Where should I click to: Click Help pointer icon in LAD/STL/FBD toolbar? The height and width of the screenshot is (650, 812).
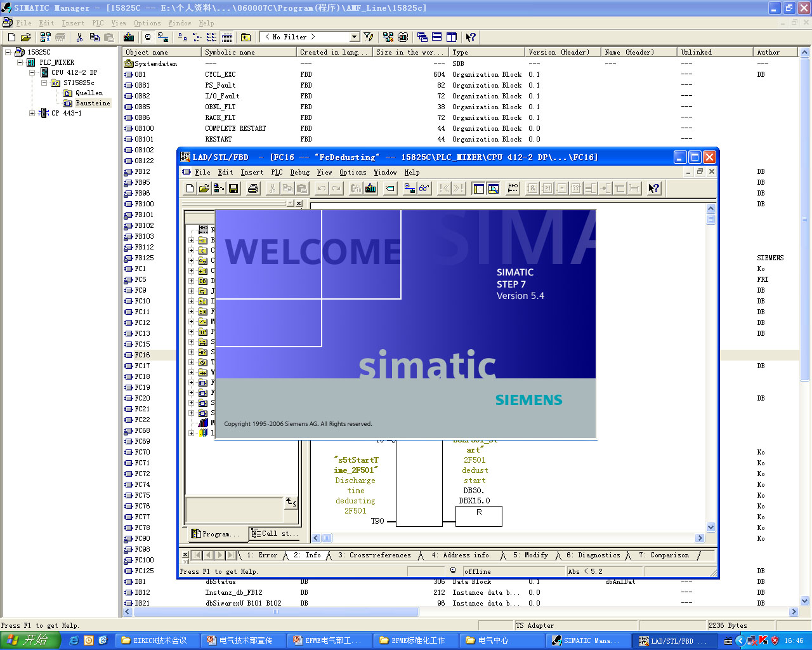654,189
